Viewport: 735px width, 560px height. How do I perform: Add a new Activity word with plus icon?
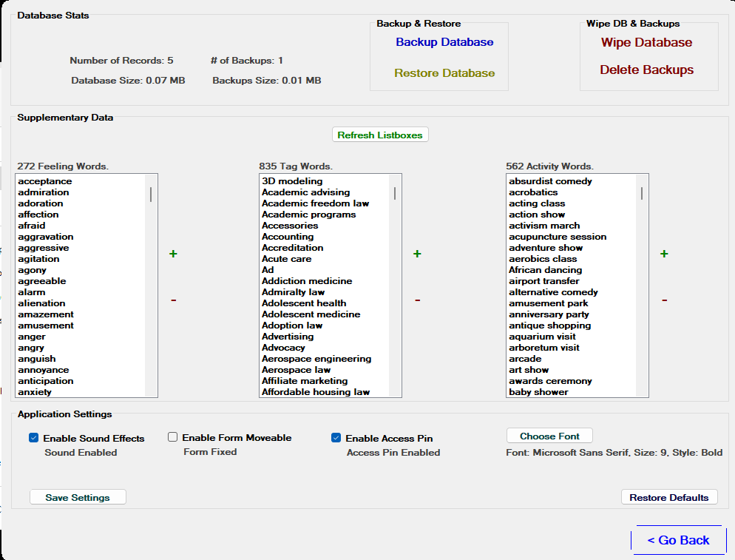tap(664, 254)
